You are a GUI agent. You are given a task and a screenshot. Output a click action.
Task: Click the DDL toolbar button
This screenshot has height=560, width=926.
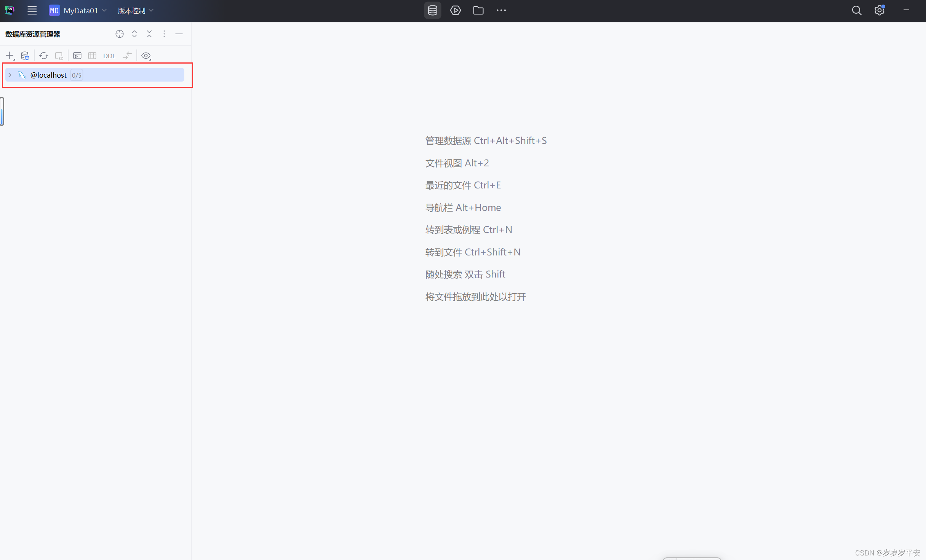[x=109, y=56]
